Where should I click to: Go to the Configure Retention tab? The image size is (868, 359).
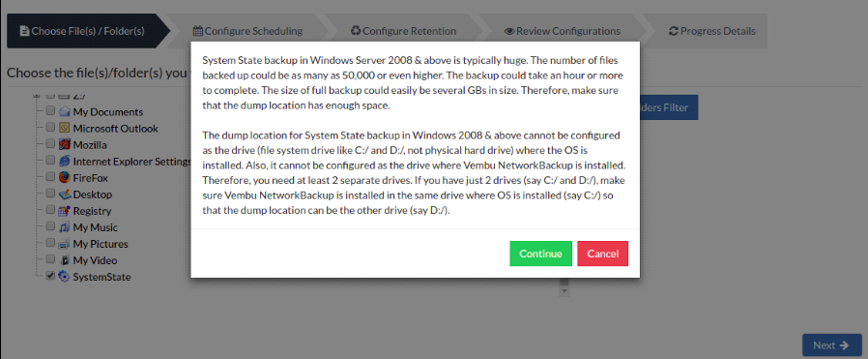point(403,31)
